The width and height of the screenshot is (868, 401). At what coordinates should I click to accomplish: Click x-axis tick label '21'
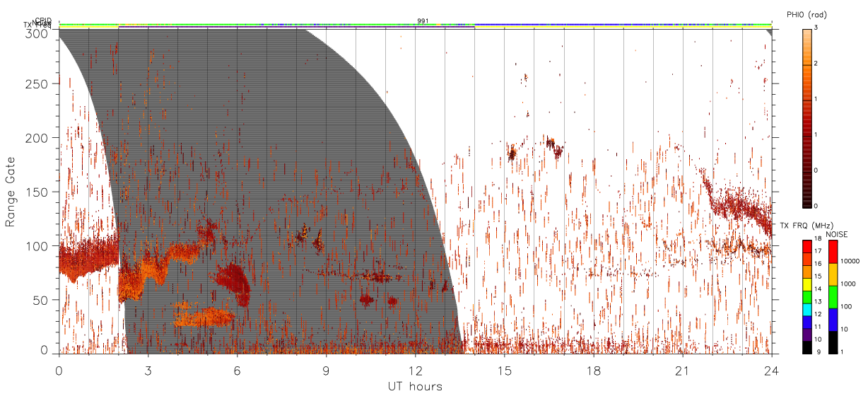coord(682,371)
